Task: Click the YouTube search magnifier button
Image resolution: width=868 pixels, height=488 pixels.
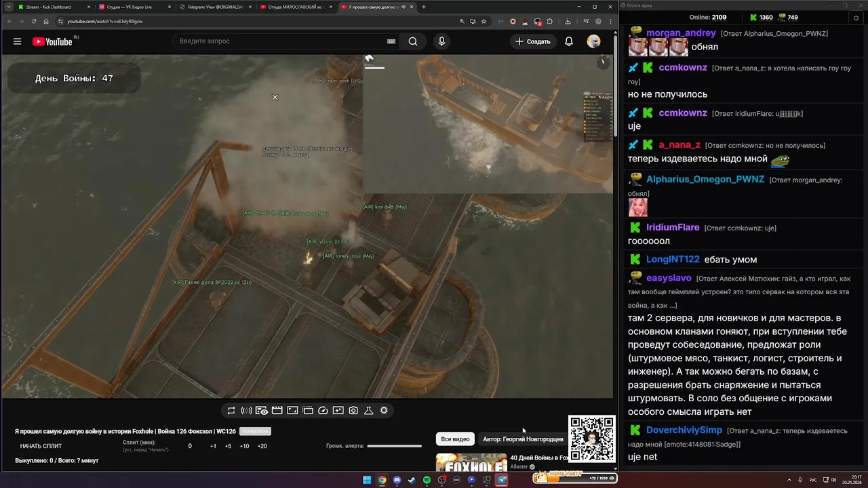Action: click(413, 41)
